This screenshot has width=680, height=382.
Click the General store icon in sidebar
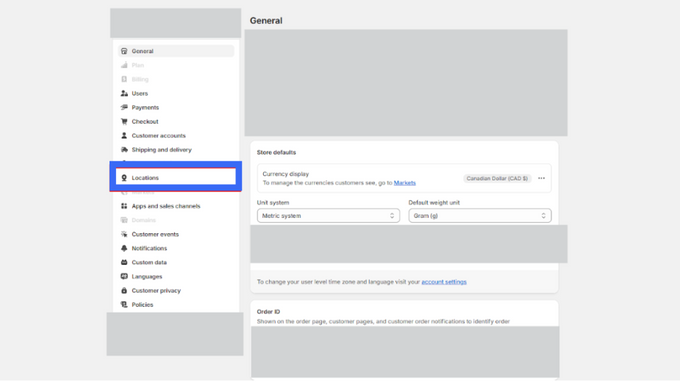coord(124,51)
